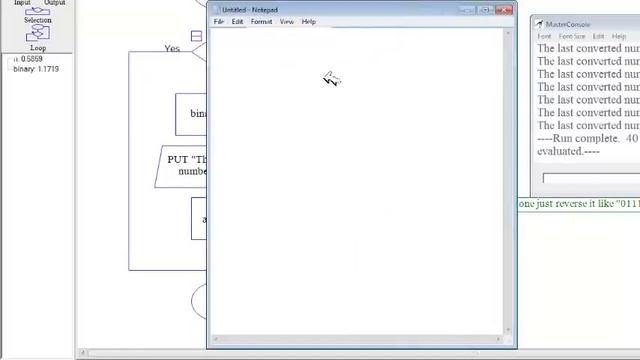This screenshot has height=360, width=640.
Task: Click the Notepad title bar icon
Action: pos(216,10)
